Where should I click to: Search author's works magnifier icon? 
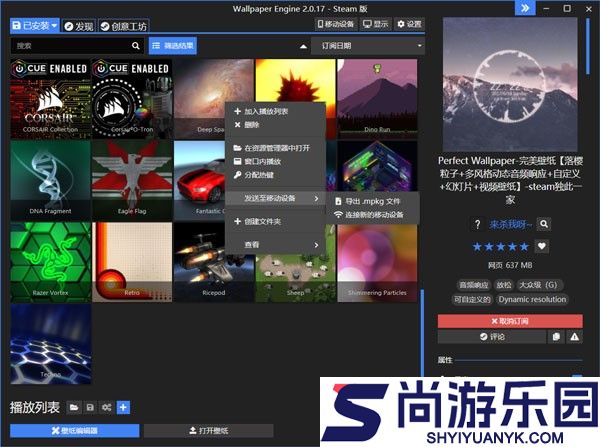click(544, 224)
